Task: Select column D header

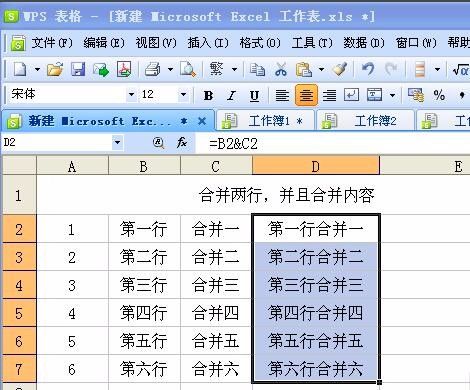Action: 316,165
